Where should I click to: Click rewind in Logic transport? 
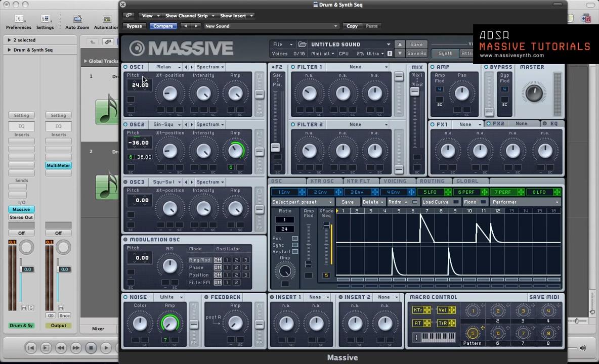[61, 348]
